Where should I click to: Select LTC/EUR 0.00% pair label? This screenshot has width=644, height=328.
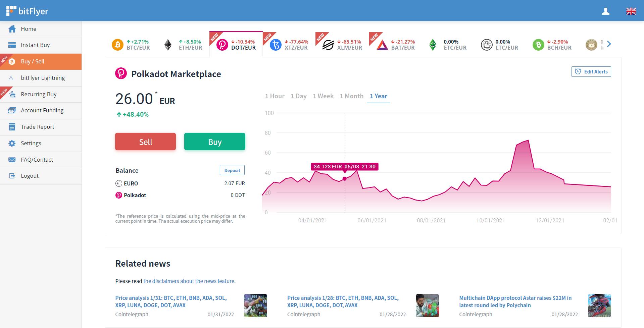(x=507, y=45)
